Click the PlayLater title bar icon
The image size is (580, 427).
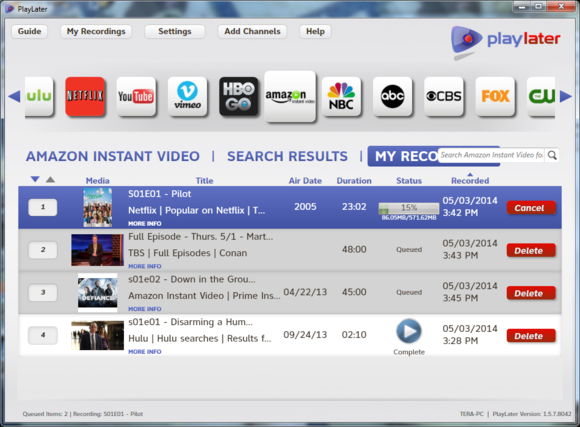10,9
